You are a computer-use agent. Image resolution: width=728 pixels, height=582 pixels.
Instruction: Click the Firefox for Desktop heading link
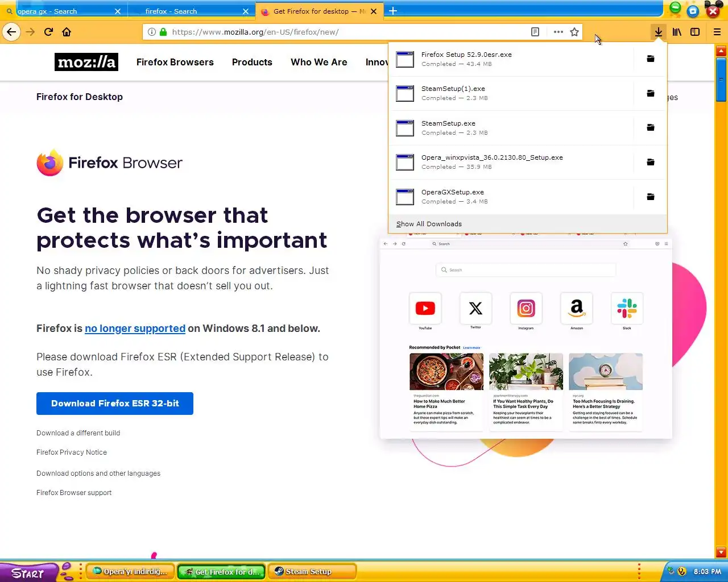(80, 97)
